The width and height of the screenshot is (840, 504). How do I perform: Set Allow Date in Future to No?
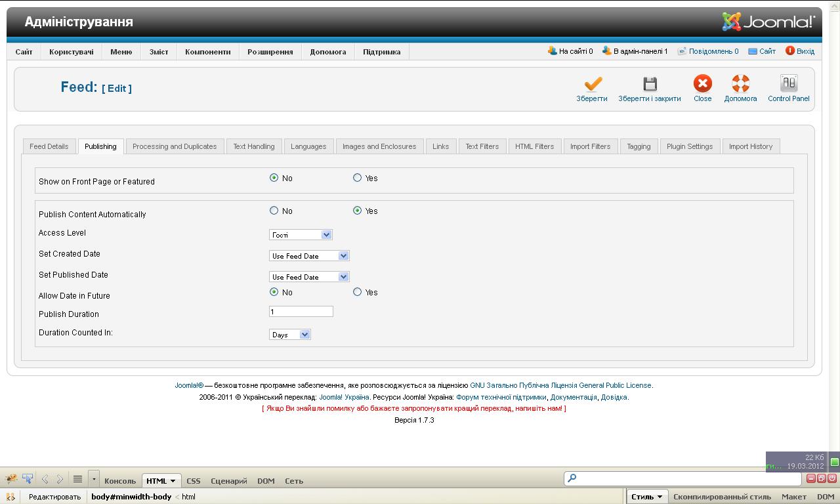[x=274, y=292]
